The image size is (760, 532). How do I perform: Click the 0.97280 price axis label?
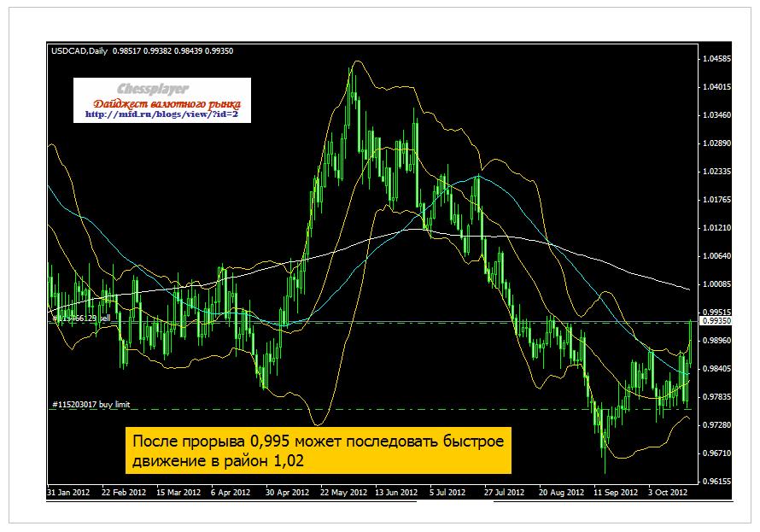point(715,424)
